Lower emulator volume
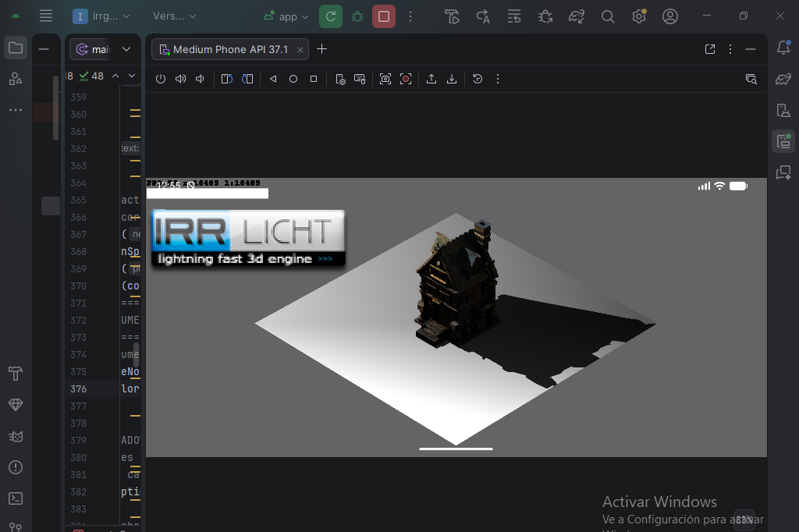The height and width of the screenshot is (532, 799). [201, 79]
